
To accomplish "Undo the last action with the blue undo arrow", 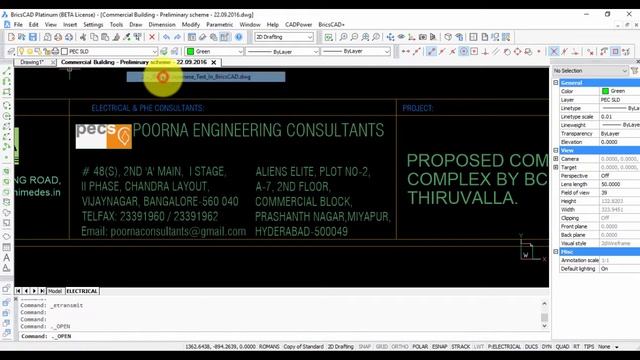I will coord(166,37).
